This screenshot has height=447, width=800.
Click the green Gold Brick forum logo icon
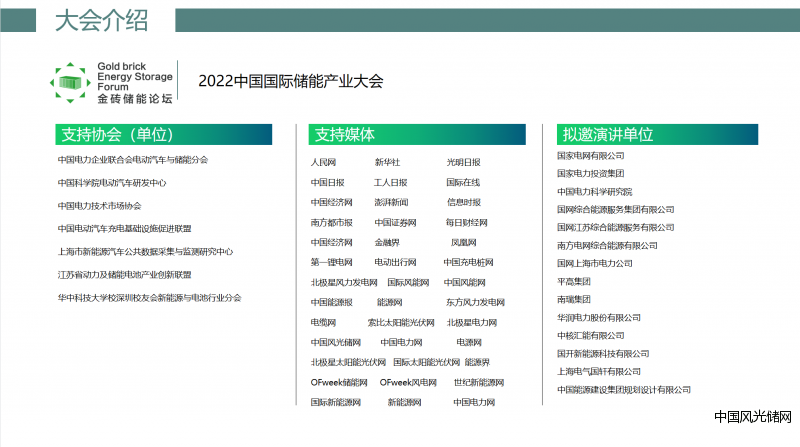coord(70,83)
